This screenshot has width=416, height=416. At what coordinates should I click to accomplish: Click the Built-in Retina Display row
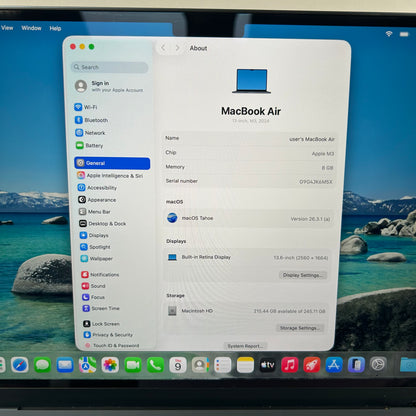[x=247, y=257]
